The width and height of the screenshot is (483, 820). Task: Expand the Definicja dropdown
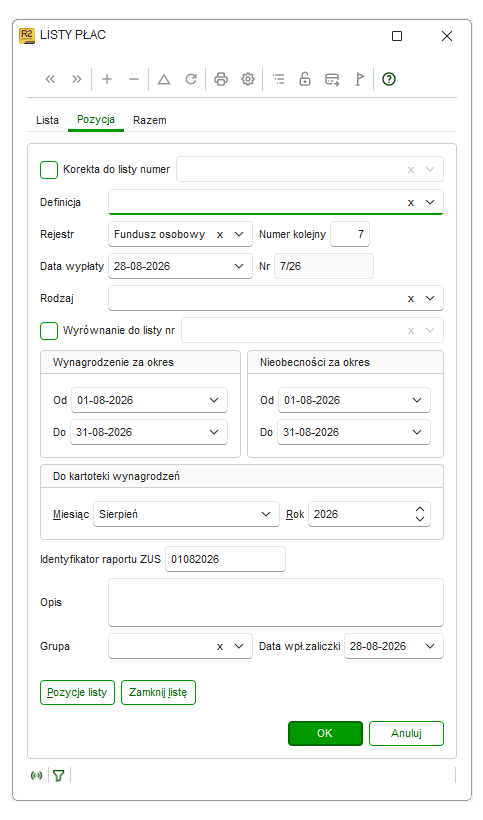pos(430,202)
